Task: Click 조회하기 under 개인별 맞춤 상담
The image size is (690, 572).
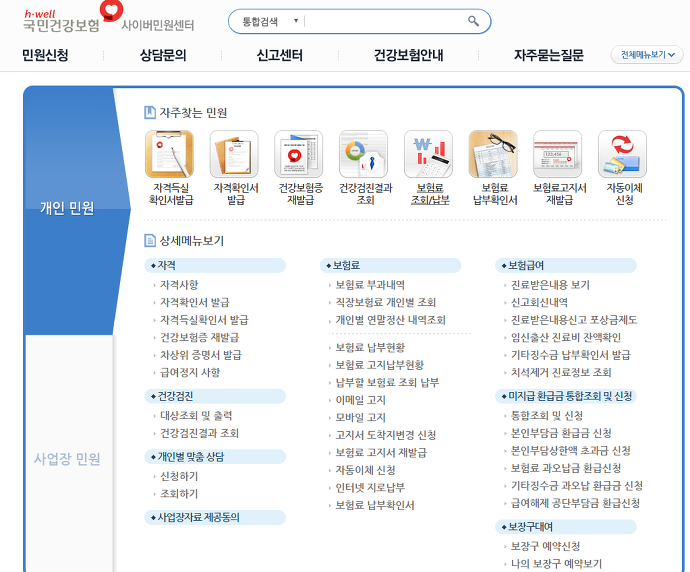Action: tap(179, 494)
